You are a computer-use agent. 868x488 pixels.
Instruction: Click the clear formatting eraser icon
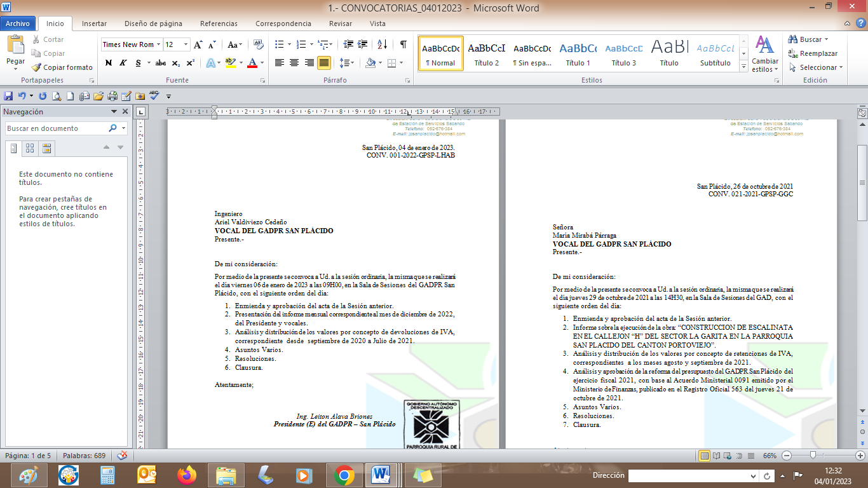pos(259,44)
